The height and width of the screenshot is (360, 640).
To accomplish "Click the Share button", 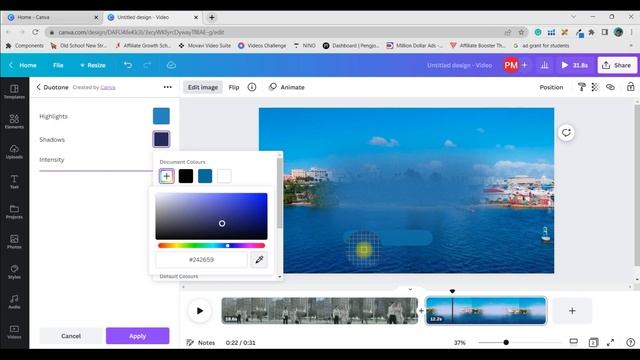I will [x=617, y=65].
